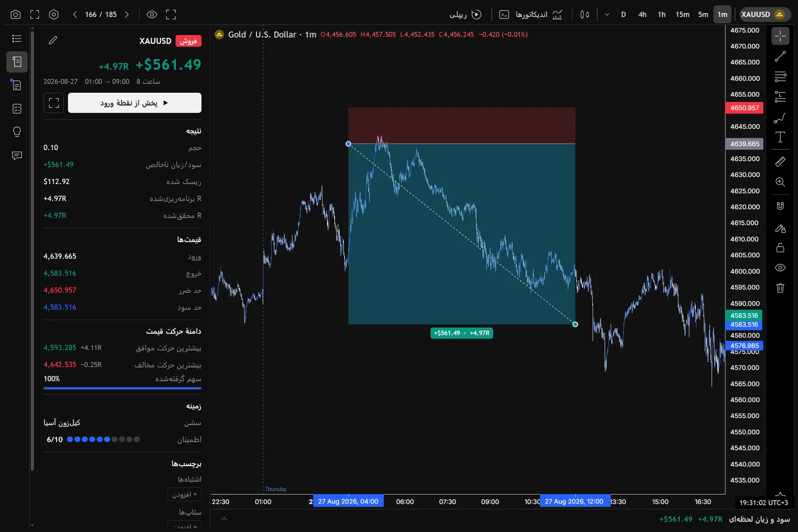Select the 1h timeframe

662,14
